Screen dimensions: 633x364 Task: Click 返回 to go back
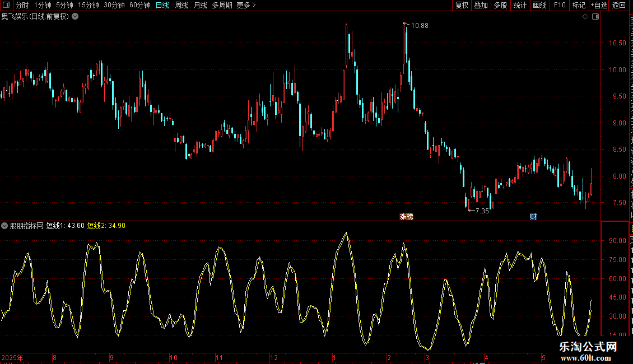click(x=619, y=5)
